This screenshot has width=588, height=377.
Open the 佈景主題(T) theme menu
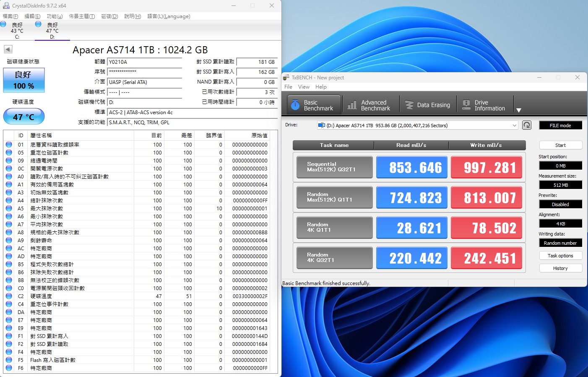82,16
